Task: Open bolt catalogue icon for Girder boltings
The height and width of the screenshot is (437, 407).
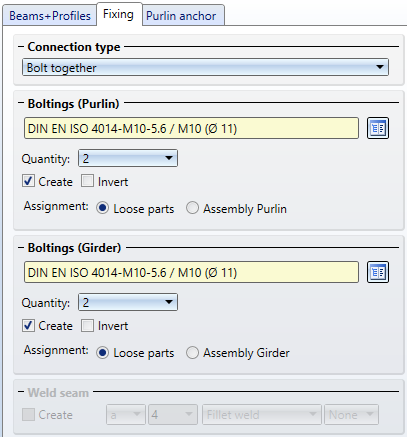Action: coord(378,272)
